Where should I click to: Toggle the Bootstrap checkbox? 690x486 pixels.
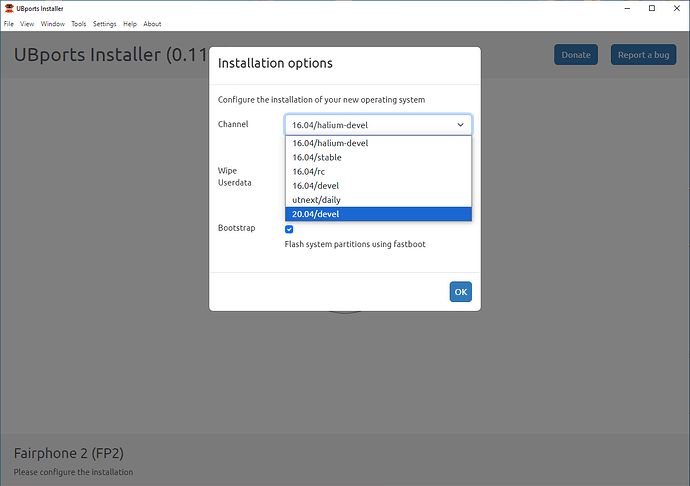point(289,229)
